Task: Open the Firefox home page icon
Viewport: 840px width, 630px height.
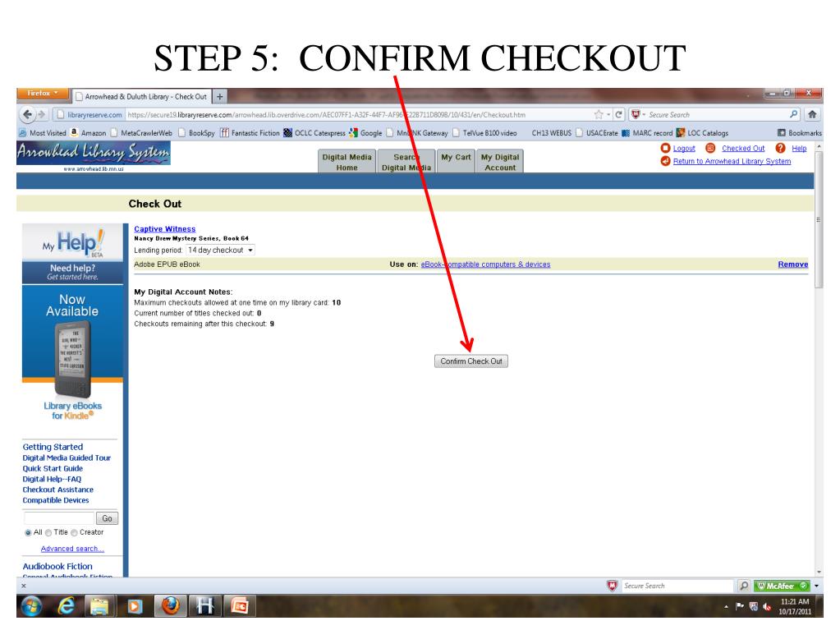Action: 812,114
